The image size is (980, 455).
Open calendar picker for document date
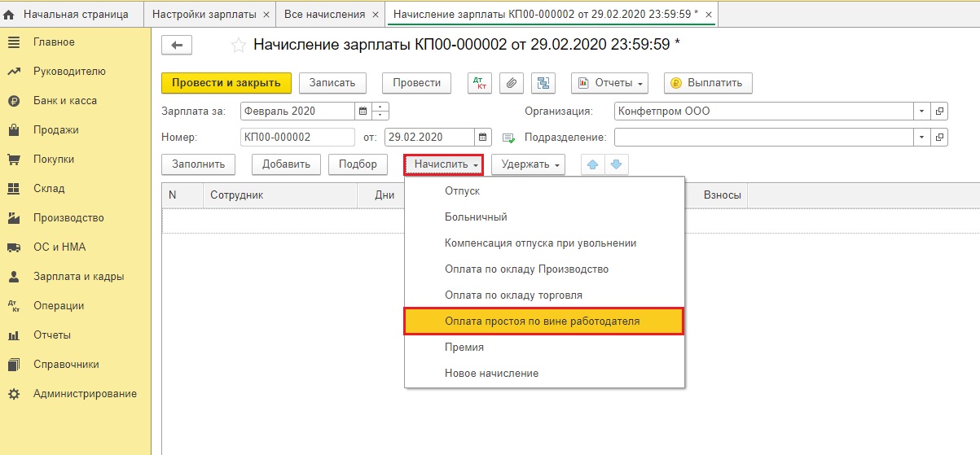click(x=484, y=137)
